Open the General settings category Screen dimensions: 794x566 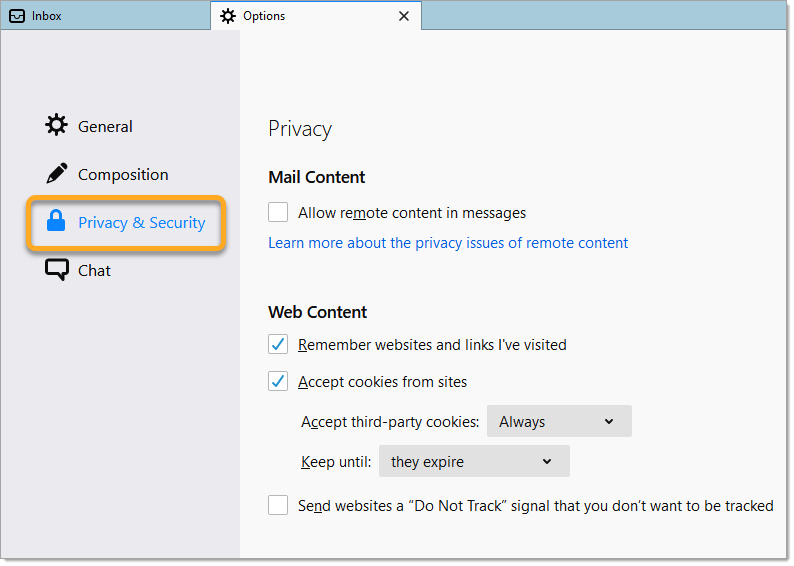pyautogui.click(x=105, y=127)
